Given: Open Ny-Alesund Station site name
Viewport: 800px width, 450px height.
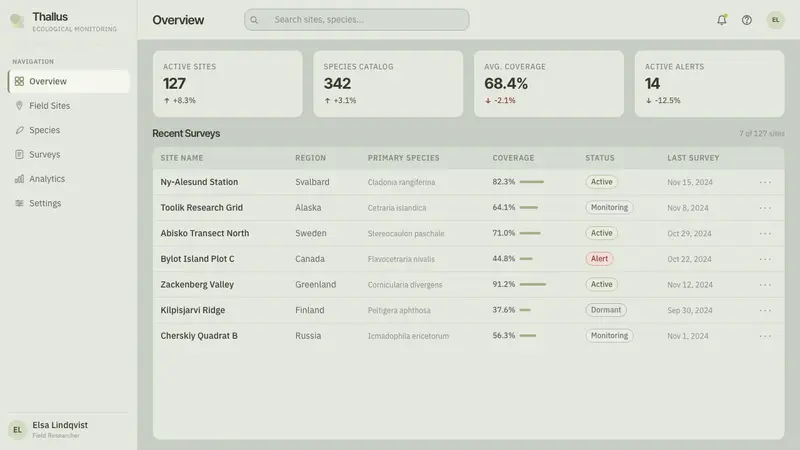Looking at the screenshot, I should (199, 182).
